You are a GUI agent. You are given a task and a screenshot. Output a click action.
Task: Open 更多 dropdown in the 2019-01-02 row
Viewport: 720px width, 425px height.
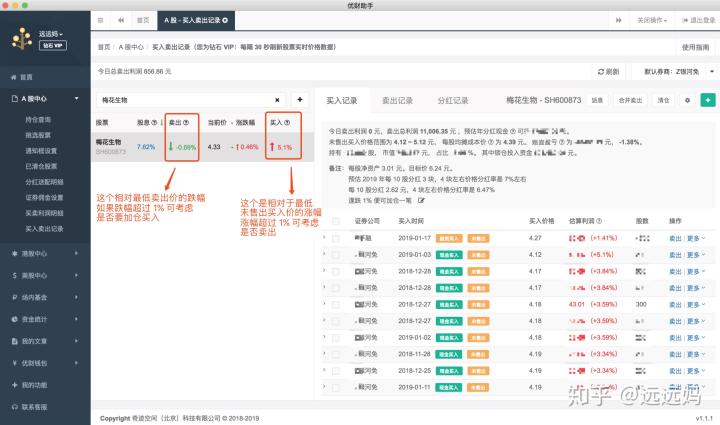696,338
